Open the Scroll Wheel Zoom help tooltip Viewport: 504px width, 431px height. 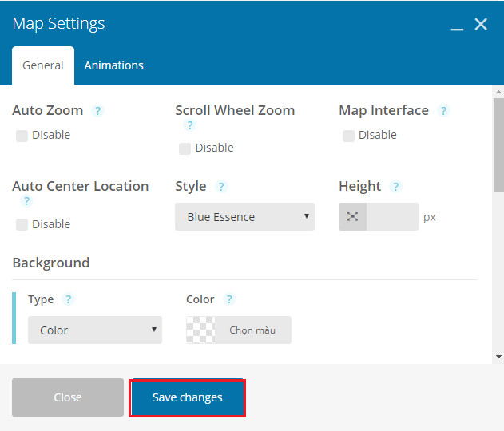[x=189, y=125]
